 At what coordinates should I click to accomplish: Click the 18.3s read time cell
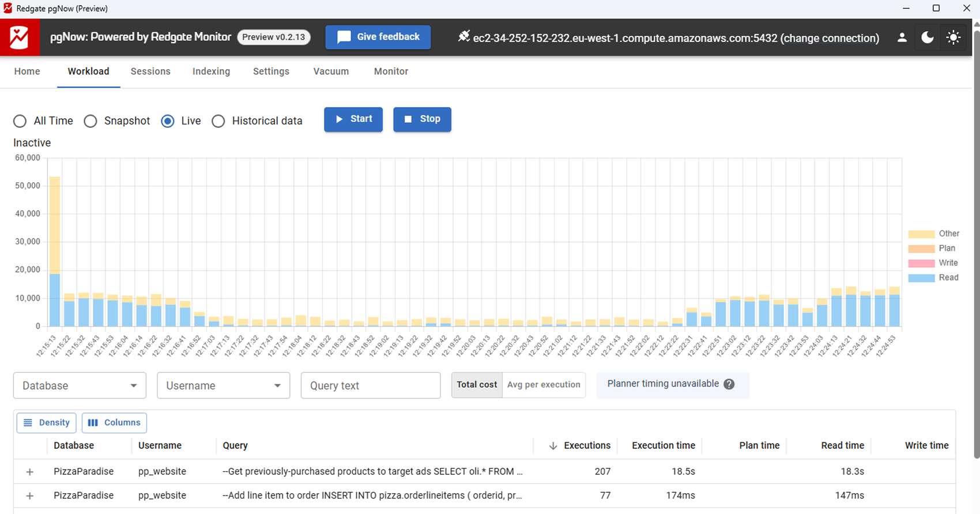coord(852,471)
